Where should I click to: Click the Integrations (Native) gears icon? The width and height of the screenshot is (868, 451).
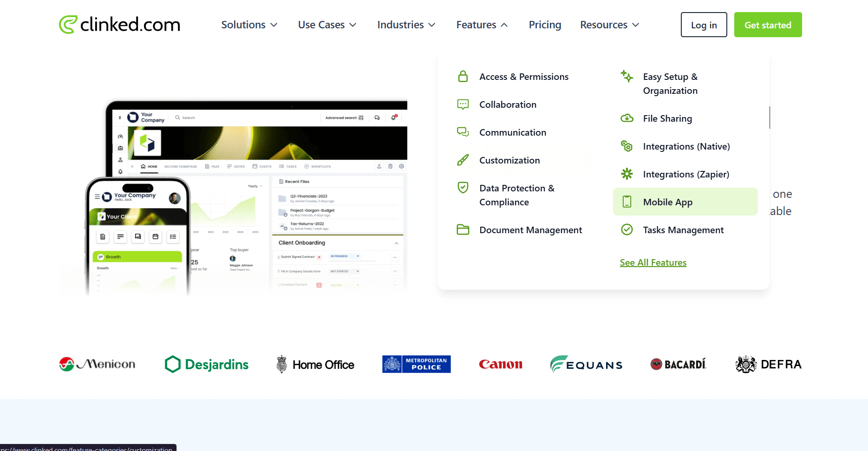[627, 146]
